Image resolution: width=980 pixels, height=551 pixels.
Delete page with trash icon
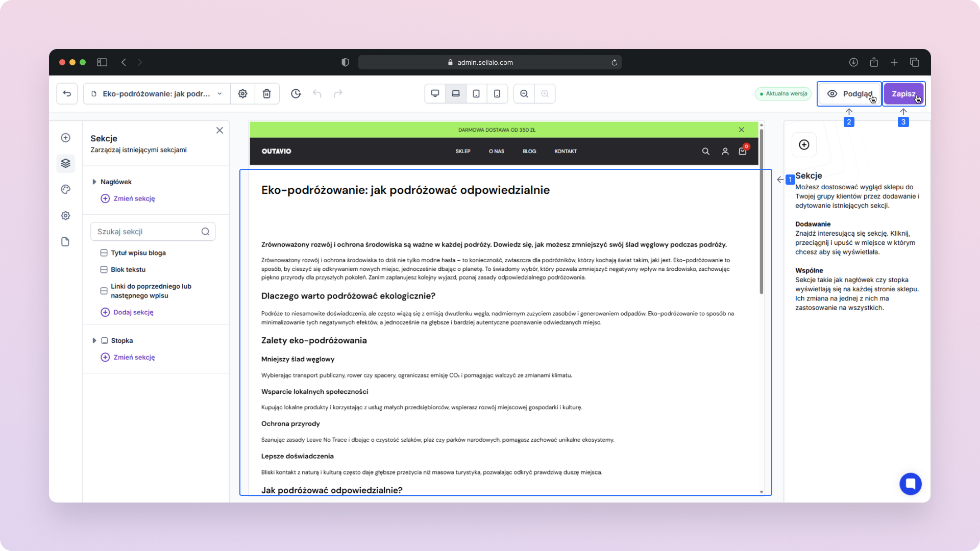click(x=266, y=94)
